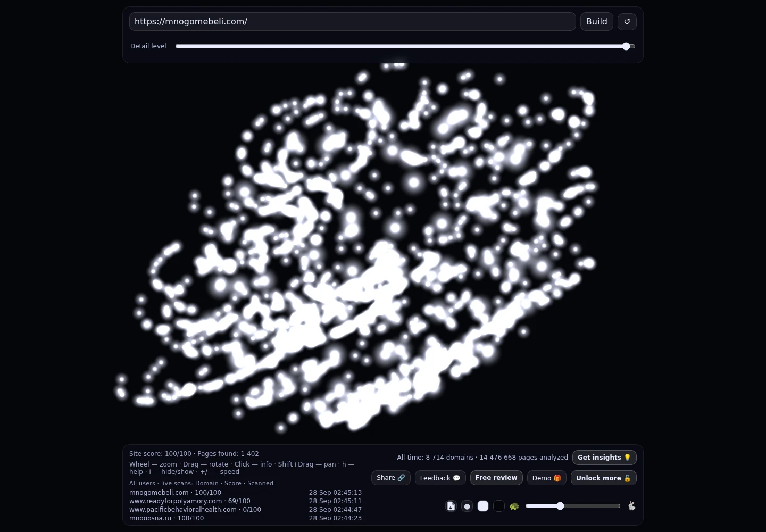Select www.readyforpolyamory.com 69/100 scan row
Screen dimensions: 766x532
[245, 501]
